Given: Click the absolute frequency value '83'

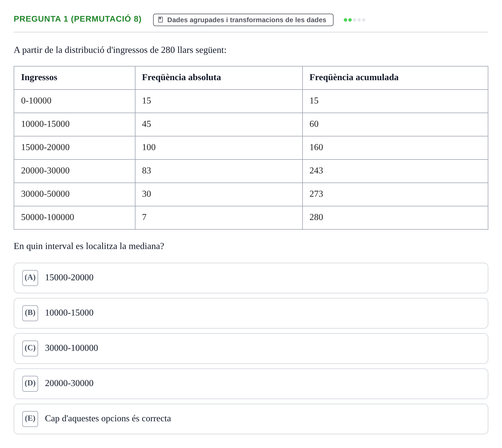Looking at the screenshot, I should click(147, 171).
